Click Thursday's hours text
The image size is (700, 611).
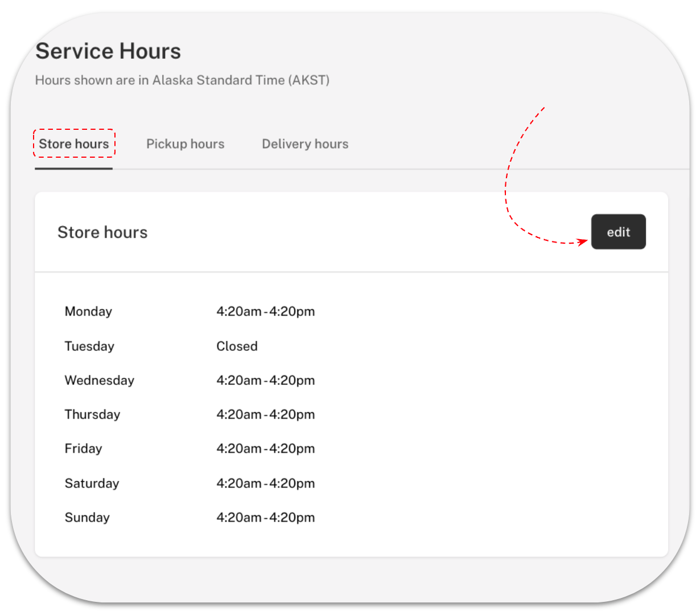265,414
